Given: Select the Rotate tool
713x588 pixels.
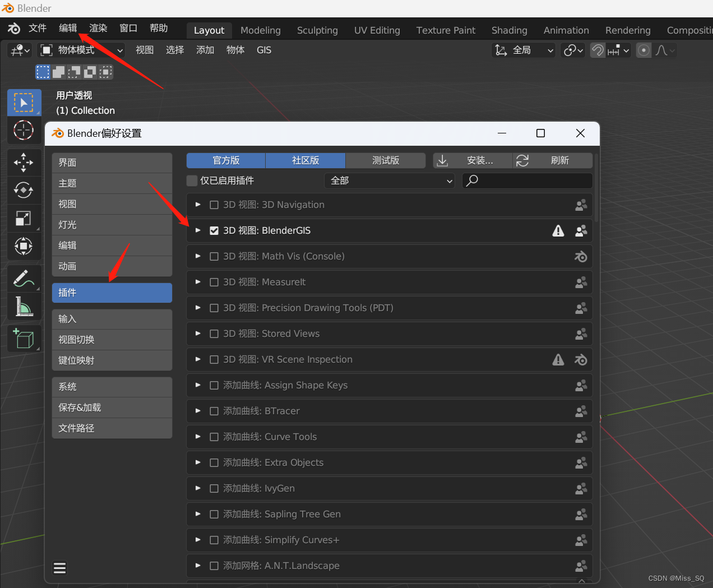Looking at the screenshot, I should (24, 190).
